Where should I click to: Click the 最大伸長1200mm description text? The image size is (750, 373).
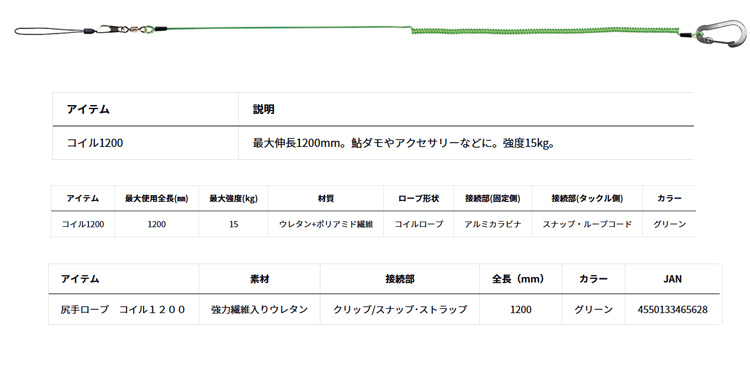click(x=403, y=143)
